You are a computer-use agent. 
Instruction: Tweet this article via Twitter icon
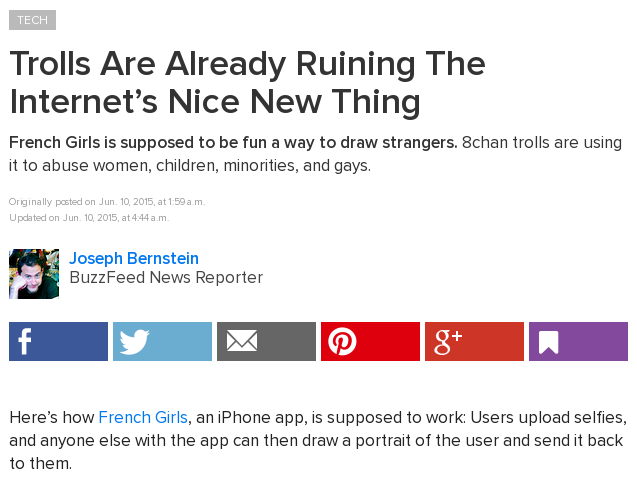click(162, 341)
